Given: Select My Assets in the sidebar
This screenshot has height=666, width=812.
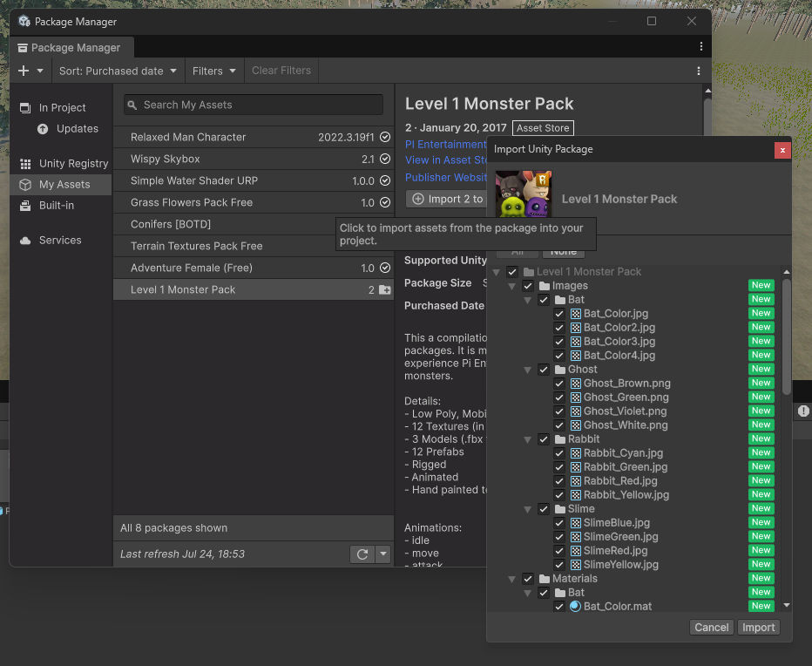Looking at the screenshot, I should [x=64, y=184].
